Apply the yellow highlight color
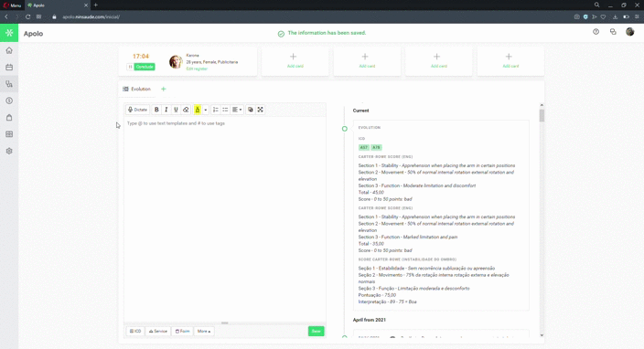Screen dimensions: 644x349 click(x=198, y=110)
